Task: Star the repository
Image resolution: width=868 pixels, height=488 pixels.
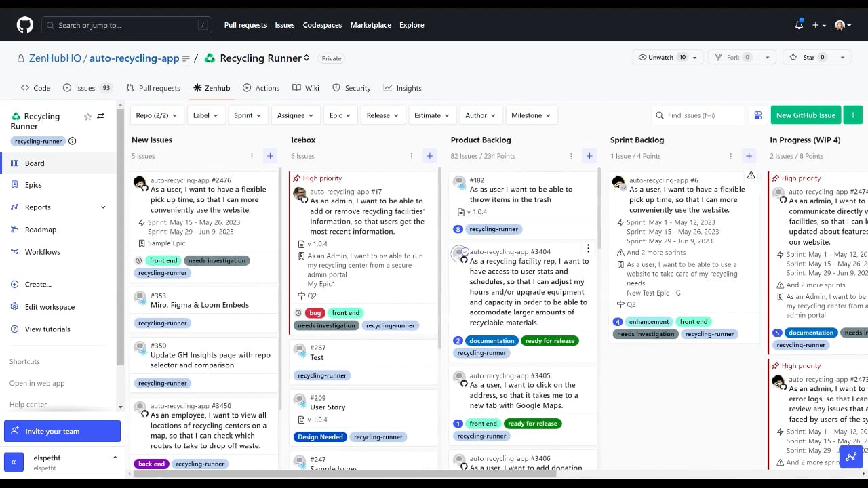Action: tap(809, 58)
